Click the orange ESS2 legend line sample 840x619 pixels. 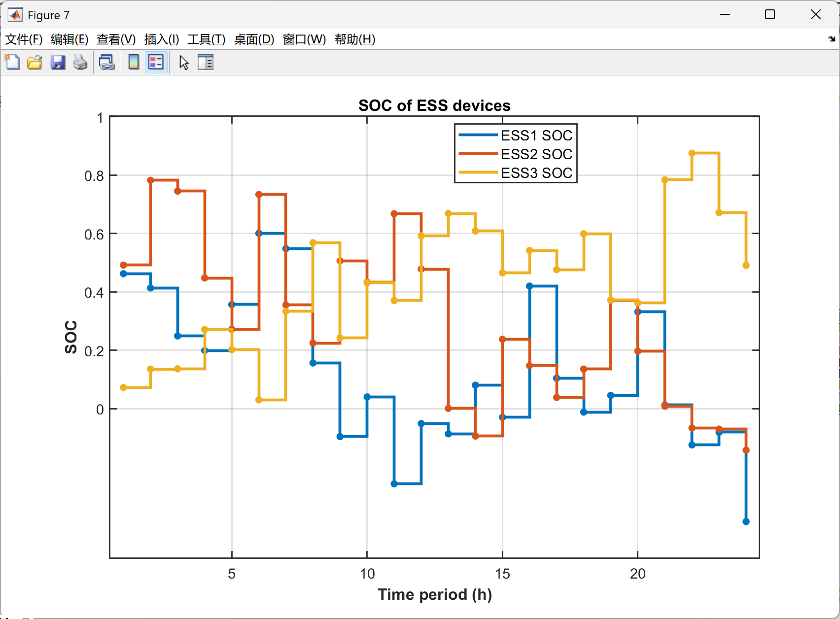pos(478,154)
